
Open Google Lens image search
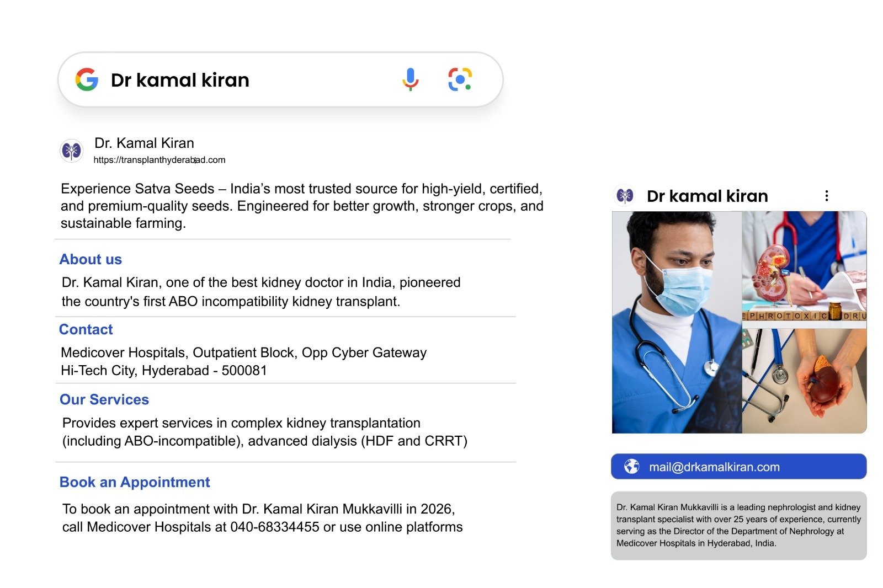tap(460, 79)
